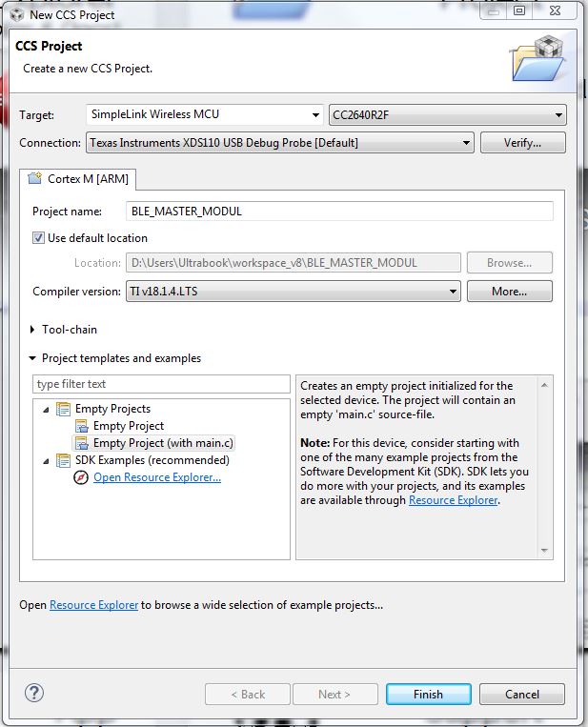Expand the Tool-chain section
This screenshot has width=588, height=727.
point(32,330)
